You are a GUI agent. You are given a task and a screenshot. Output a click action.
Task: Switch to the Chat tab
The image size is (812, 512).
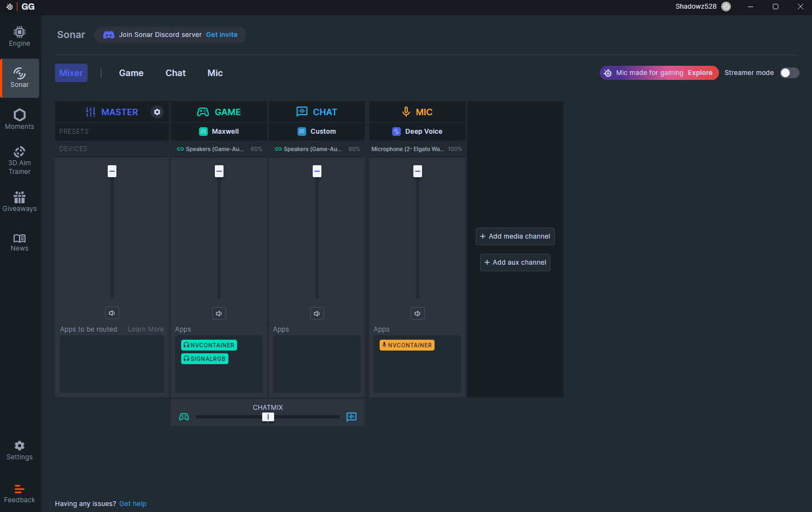[176, 73]
